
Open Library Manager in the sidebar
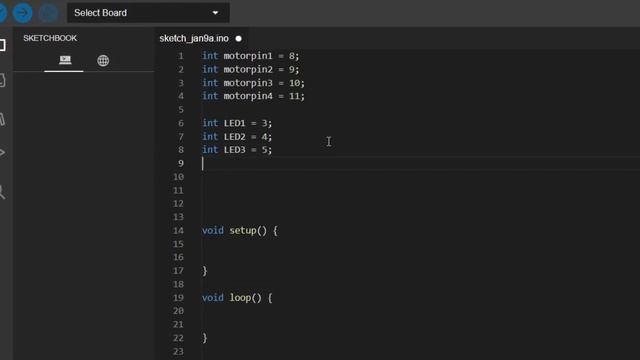click(2, 119)
